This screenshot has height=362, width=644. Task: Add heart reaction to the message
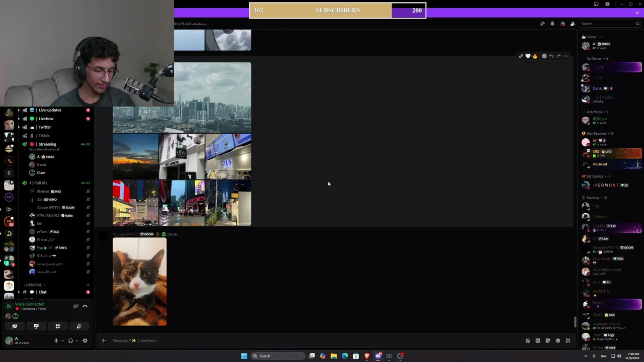pyautogui.click(x=528, y=56)
